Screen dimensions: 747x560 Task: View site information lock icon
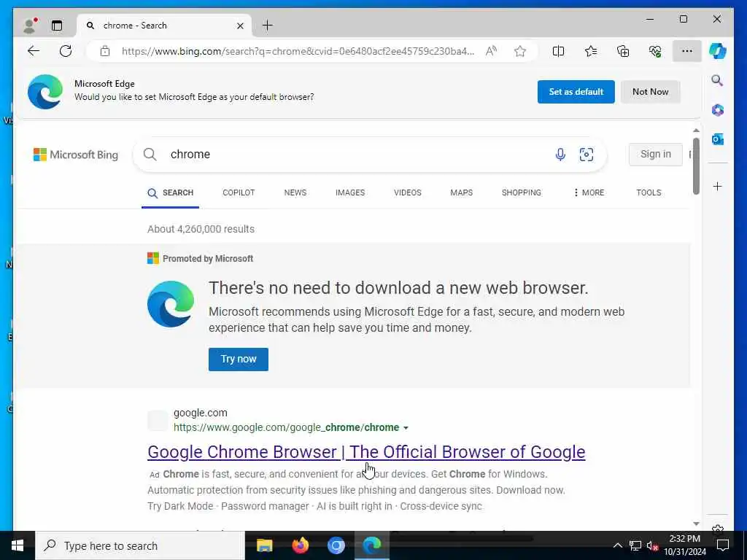click(x=105, y=51)
